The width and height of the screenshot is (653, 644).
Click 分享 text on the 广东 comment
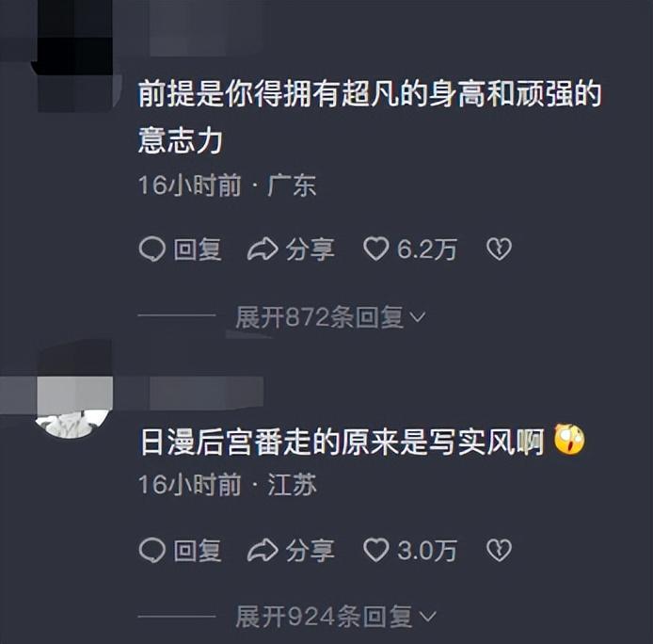point(310,250)
